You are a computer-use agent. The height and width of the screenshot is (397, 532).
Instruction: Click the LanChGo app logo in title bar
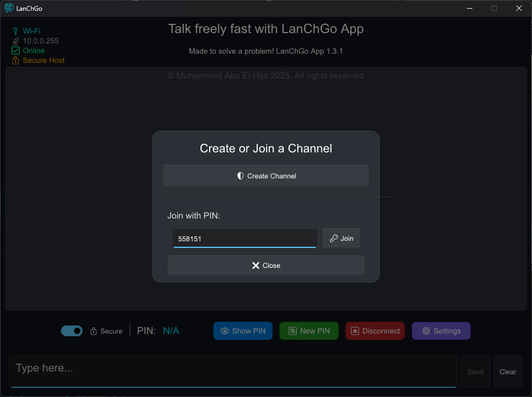click(x=9, y=8)
